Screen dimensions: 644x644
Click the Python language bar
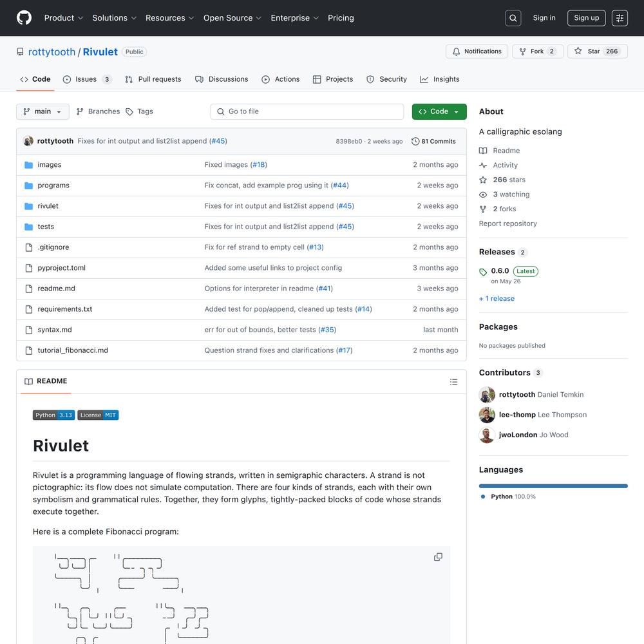click(x=553, y=486)
